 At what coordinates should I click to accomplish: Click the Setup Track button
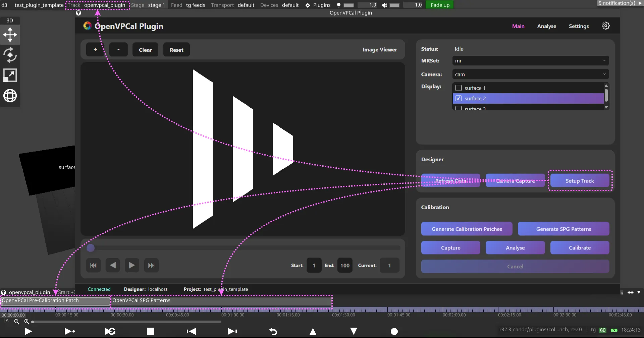(x=580, y=180)
